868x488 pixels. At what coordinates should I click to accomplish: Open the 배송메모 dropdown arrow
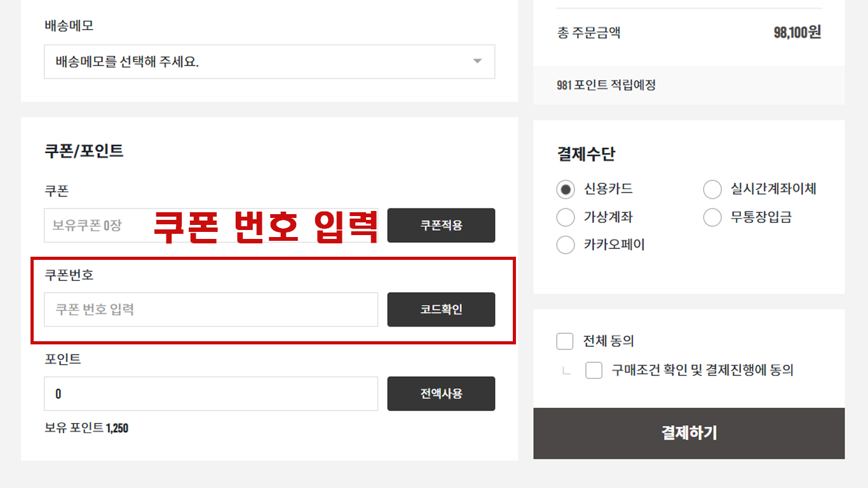pyautogui.click(x=477, y=62)
